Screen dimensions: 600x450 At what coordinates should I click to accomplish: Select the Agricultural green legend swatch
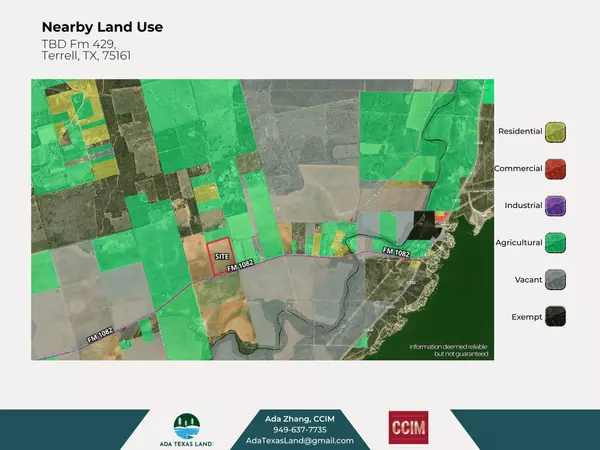[557, 243]
